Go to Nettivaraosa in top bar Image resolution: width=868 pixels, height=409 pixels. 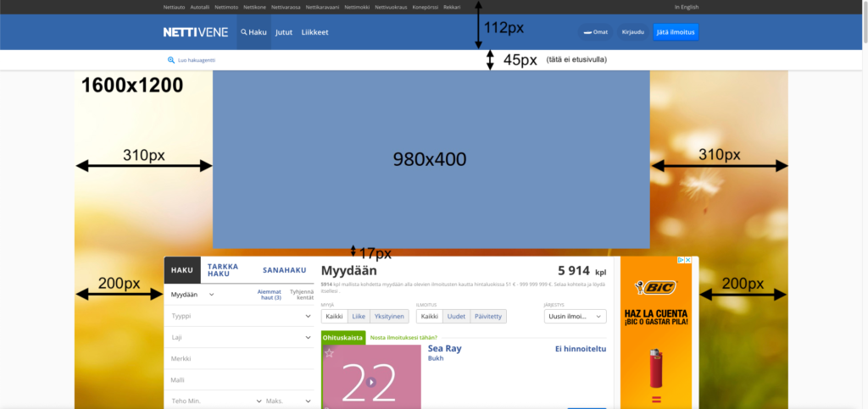[x=285, y=7]
